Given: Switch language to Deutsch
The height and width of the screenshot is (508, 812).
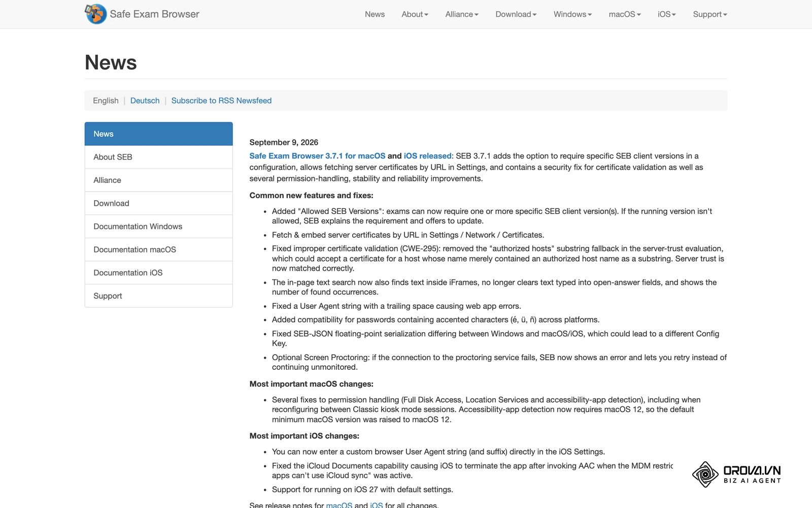Looking at the screenshot, I should pyautogui.click(x=145, y=101).
